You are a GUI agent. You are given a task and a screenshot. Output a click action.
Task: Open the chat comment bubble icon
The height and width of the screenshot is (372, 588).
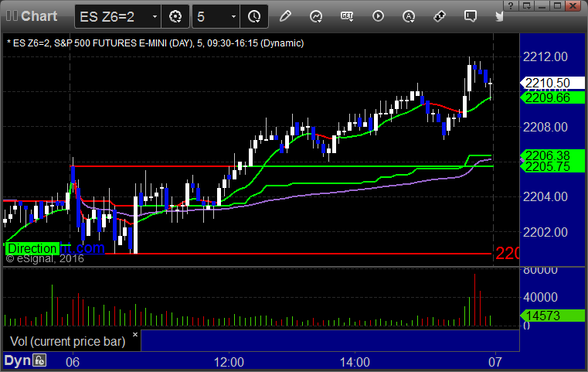[x=470, y=16]
